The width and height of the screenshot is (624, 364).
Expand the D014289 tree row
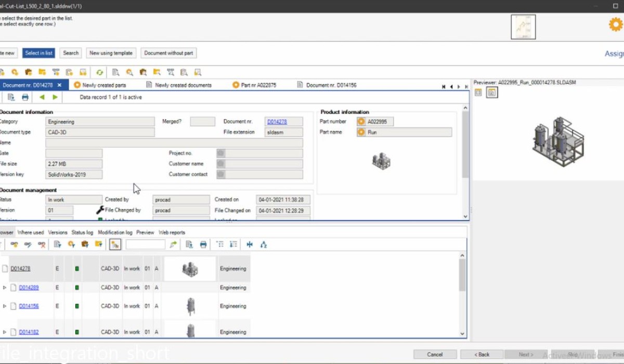[5, 288]
